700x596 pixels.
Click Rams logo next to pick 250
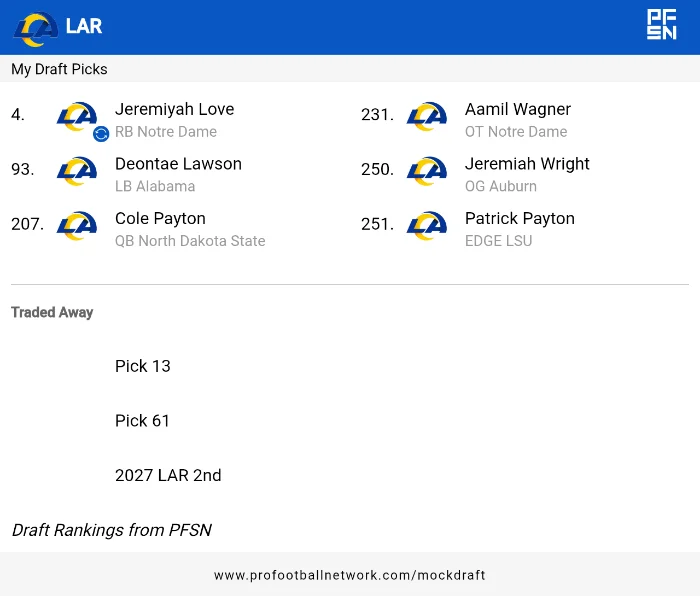coord(427,171)
